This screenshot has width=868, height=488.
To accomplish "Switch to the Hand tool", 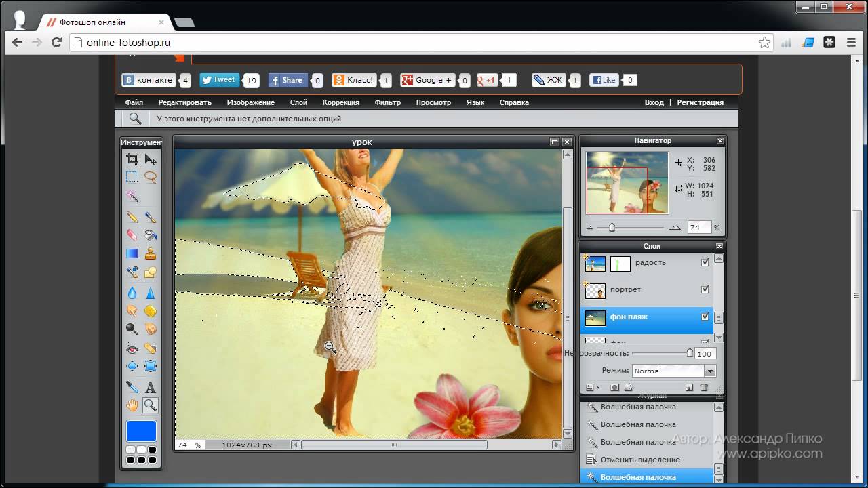I will point(132,405).
